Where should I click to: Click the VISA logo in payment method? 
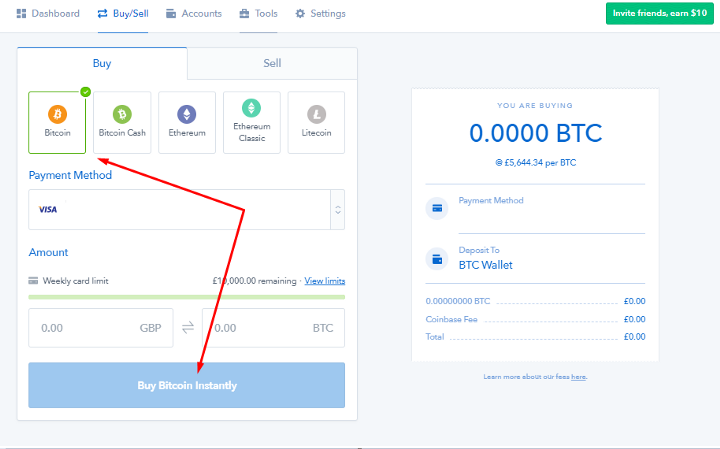(x=48, y=209)
